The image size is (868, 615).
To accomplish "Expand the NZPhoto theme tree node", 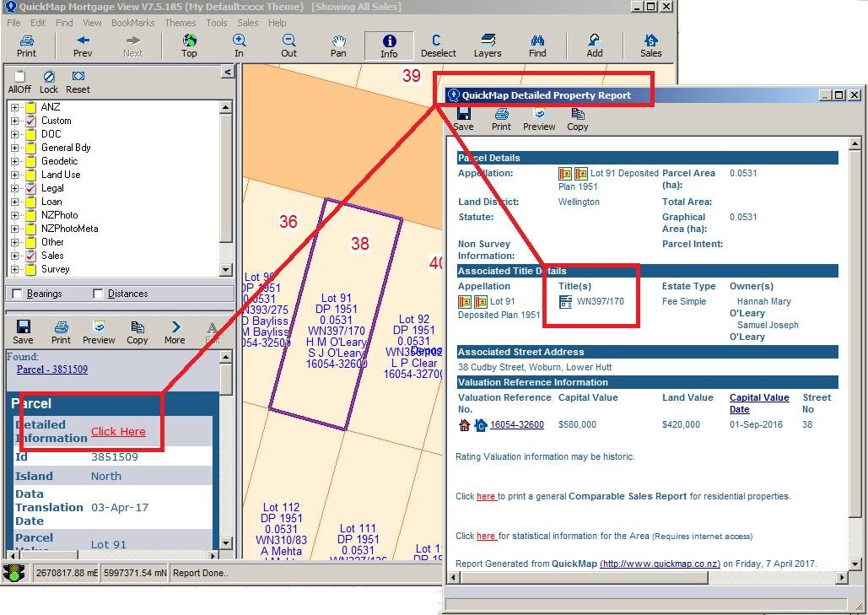I will 15,215.
